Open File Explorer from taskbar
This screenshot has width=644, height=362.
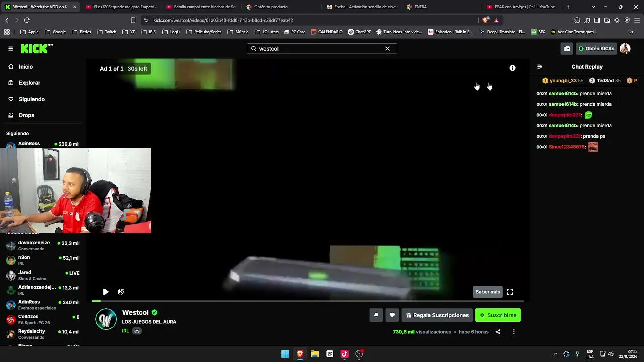pos(315,354)
